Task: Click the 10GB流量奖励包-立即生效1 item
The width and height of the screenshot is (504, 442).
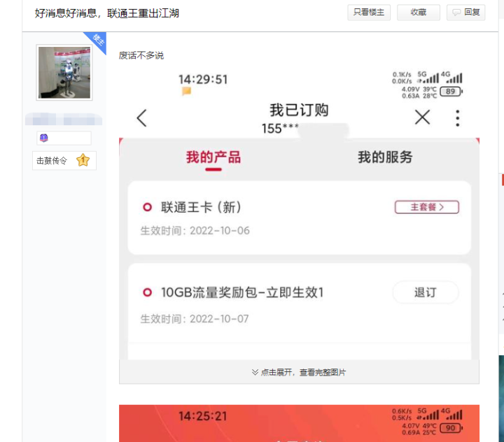Action: (242, 292)
